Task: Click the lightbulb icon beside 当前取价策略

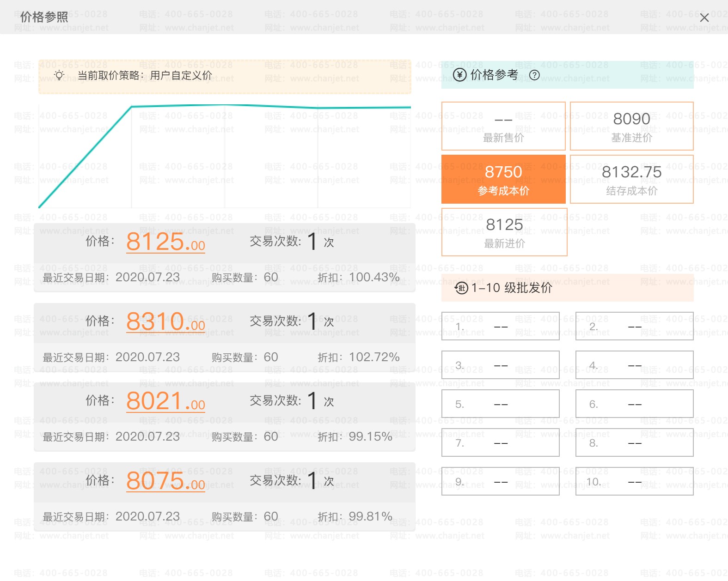Action: click(59, 75)
